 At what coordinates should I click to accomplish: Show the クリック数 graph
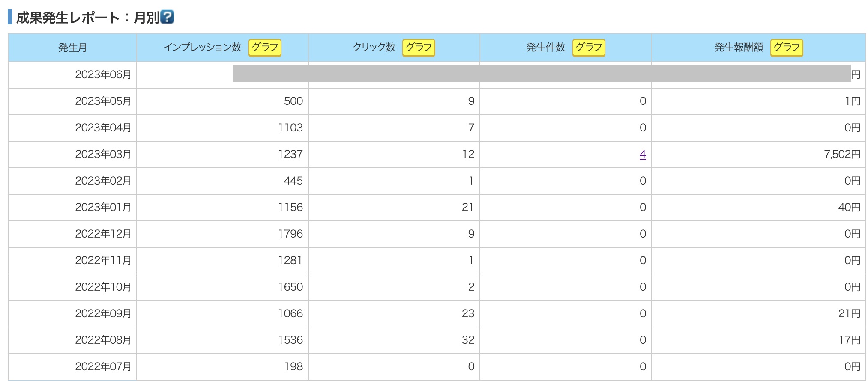[419, 48]
